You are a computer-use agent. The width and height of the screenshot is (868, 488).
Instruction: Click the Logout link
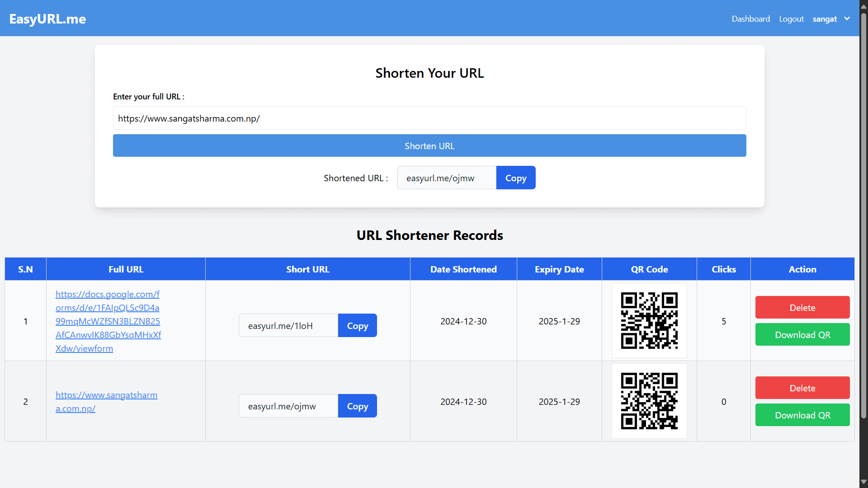(791, 19)
